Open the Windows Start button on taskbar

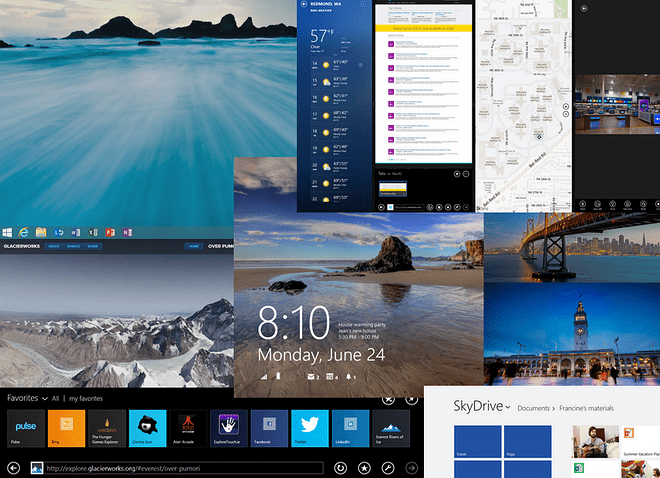[x=7, y=232]
